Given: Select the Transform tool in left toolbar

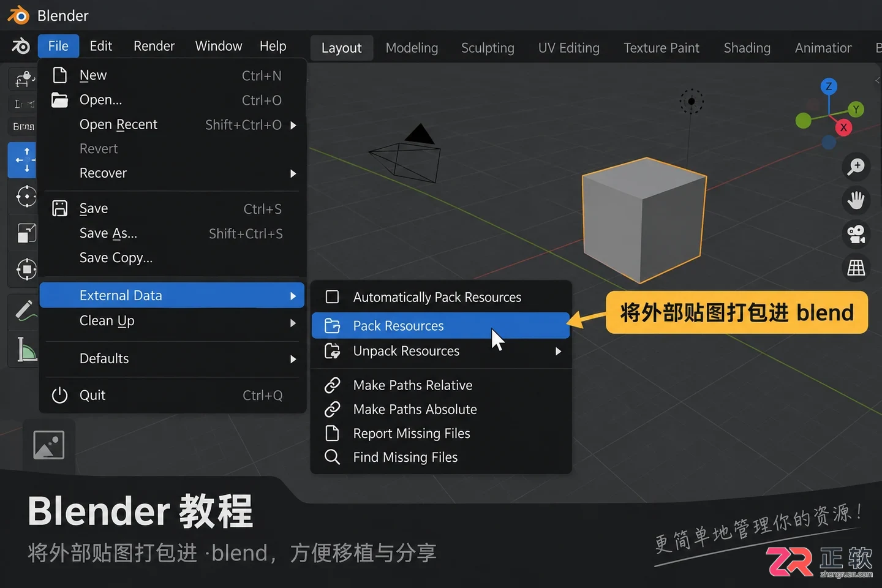Looking at the screenshot, I should pyautogui.click(x=26, y=269).
